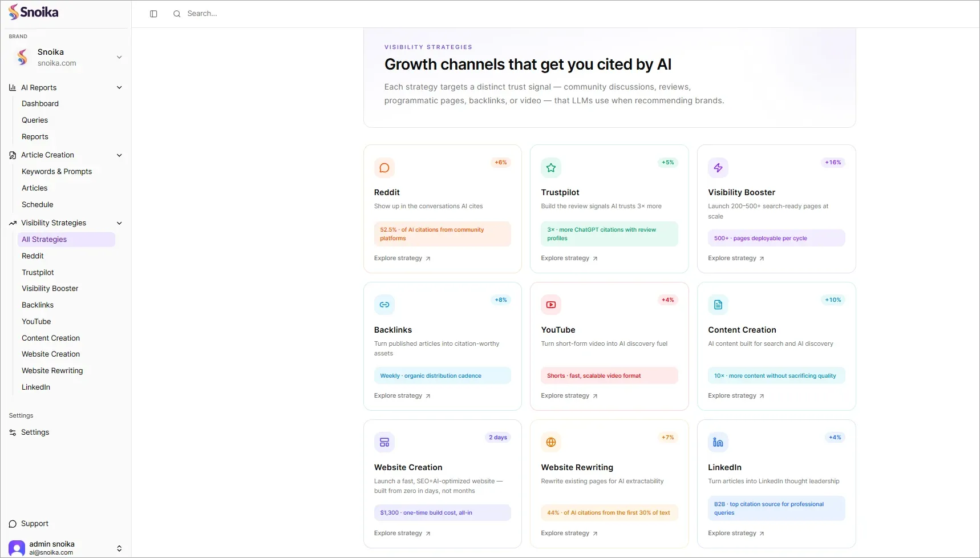This screenshot has width=980, height=558.
Task: Collapse the Visibility Strategies section chevron
Action: pyautogui.click(x=119, y=223)
